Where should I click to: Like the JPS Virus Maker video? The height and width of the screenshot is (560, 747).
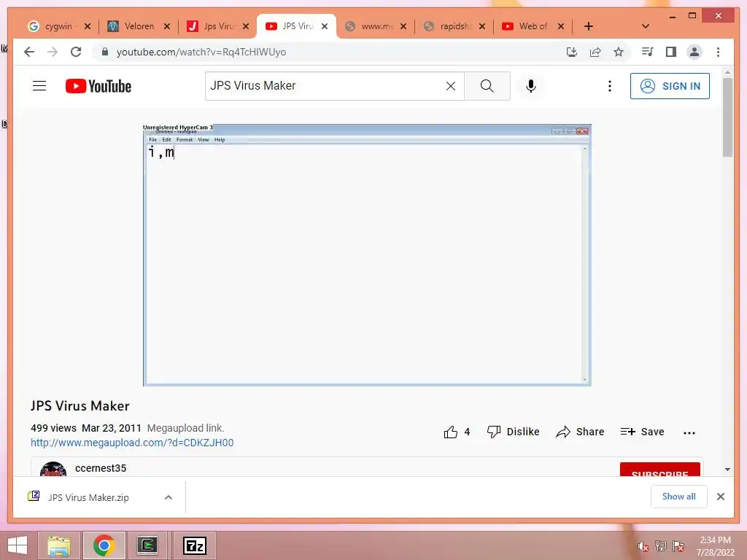(457, 432)
